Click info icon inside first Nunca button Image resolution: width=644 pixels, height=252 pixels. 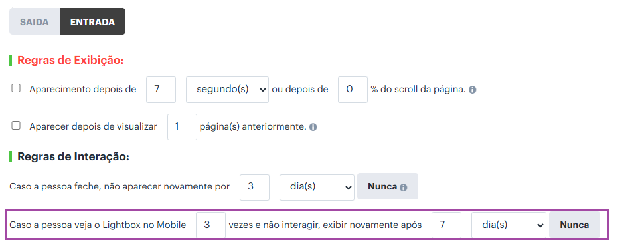403,187
